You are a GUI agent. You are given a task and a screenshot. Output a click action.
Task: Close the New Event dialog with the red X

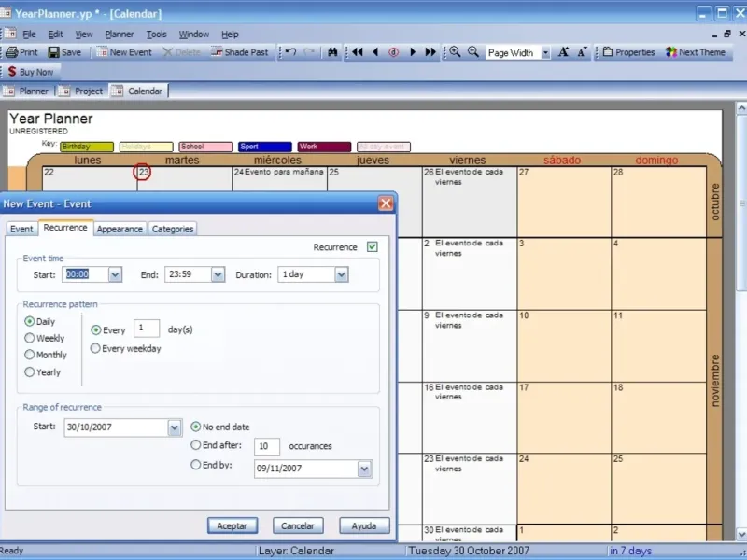click(386, 203)
